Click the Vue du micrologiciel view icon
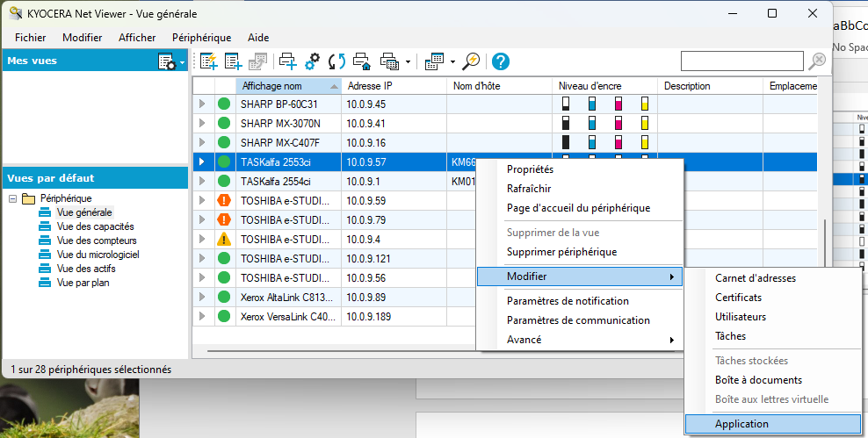Viewport: 868px width, 438px height. tap(45, 255)
